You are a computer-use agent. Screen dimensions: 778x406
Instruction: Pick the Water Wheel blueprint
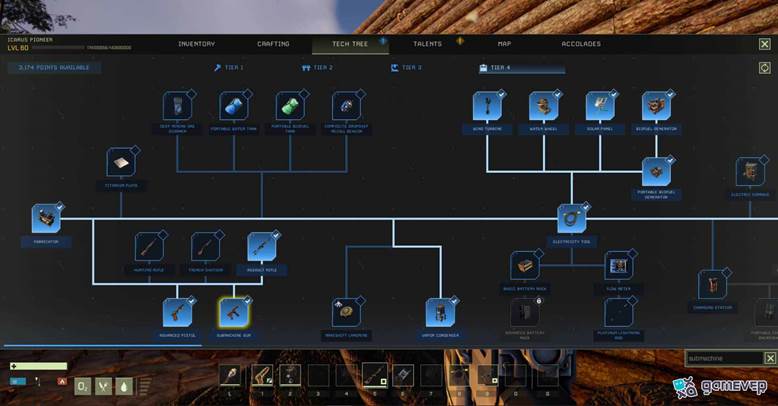point(543,106)
